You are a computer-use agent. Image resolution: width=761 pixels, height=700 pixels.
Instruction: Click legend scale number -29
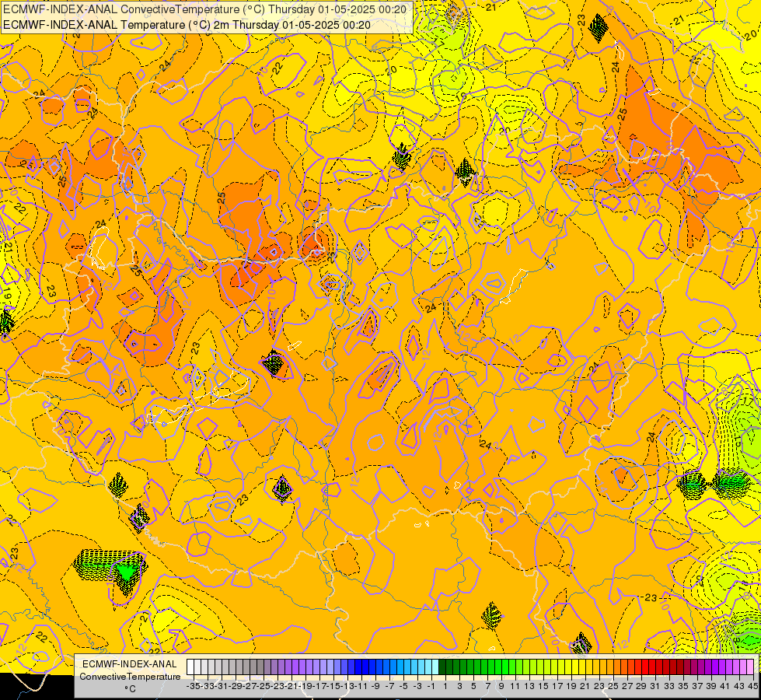[x=236, y=686]
